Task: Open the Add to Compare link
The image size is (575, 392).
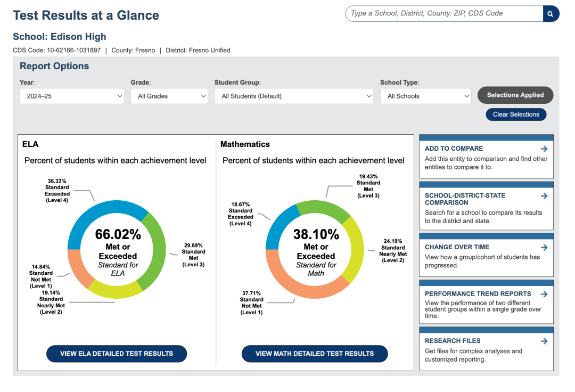Action: coord(454,149)
